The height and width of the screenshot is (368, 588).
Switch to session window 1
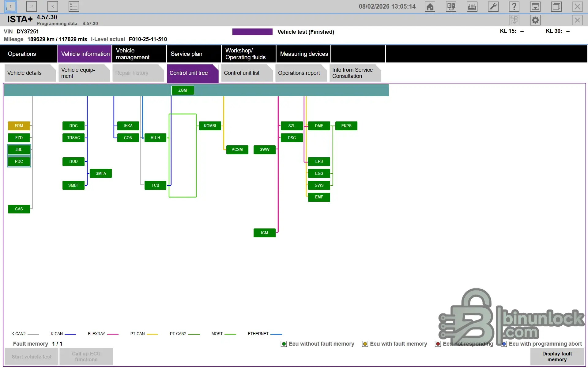pyautogui.click(x=10, y=6)
